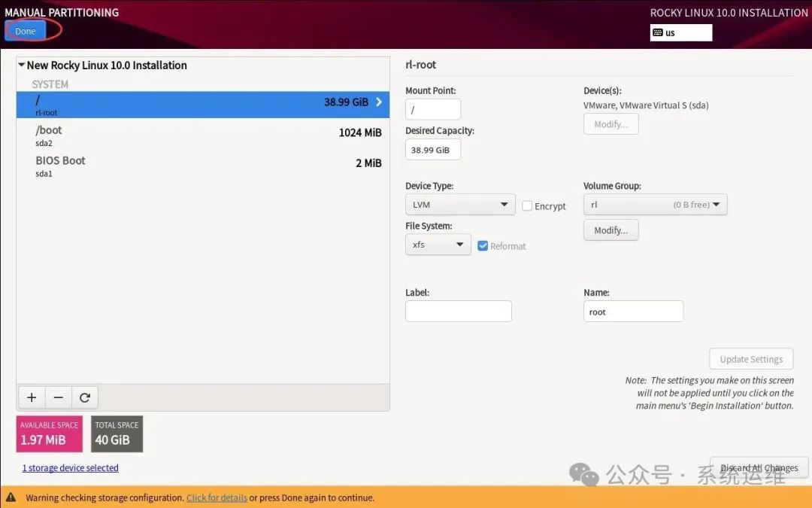
Task: Open the File System xfs dropdown
Action: click(438, 245)
